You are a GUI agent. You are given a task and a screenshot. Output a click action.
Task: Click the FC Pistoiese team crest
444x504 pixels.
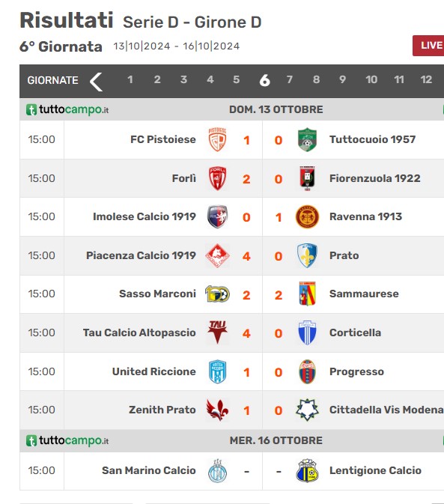[217, 140]
